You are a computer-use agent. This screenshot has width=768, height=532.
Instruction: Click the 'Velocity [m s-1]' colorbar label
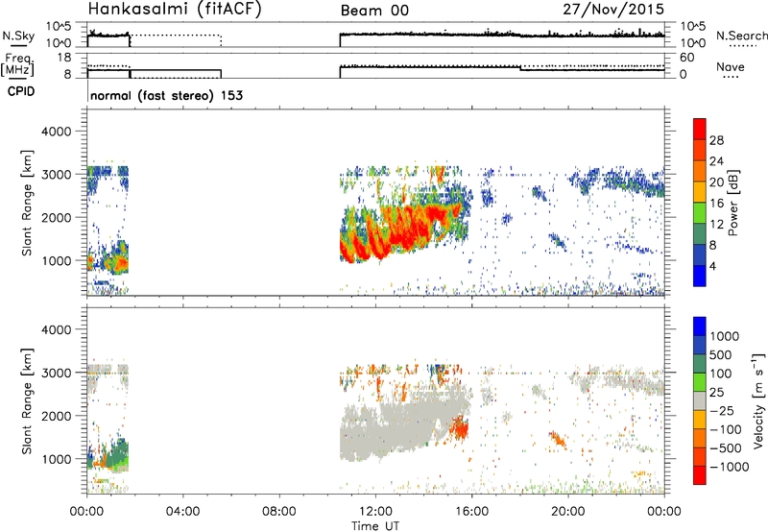click(758, 400)
